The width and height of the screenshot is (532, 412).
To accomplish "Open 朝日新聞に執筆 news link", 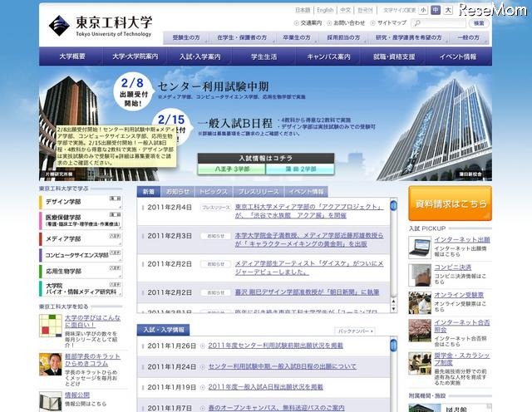I will click(x=307, y=292).
